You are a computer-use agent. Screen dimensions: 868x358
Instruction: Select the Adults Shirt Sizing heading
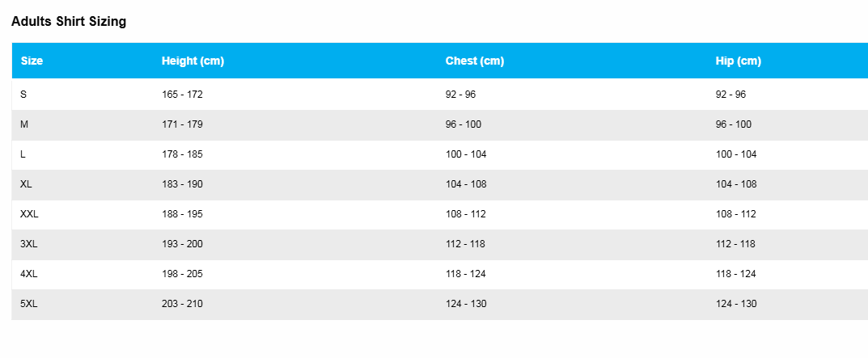pos(69,22)
